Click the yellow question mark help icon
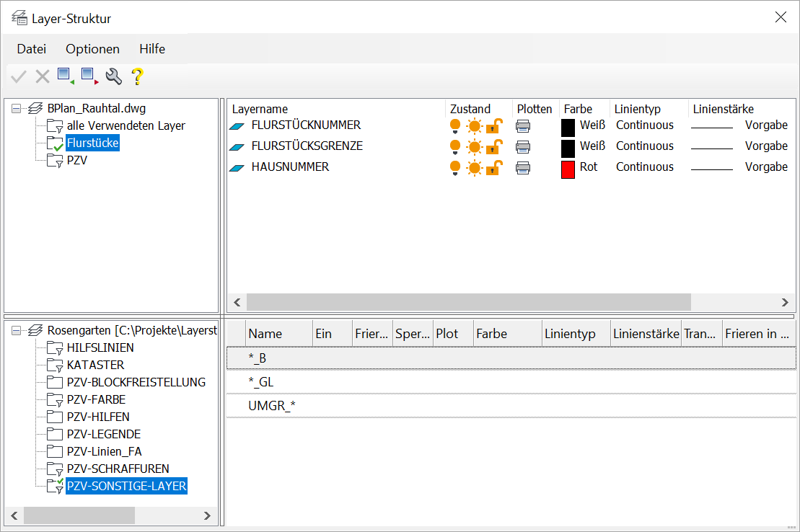 (137, 76)
